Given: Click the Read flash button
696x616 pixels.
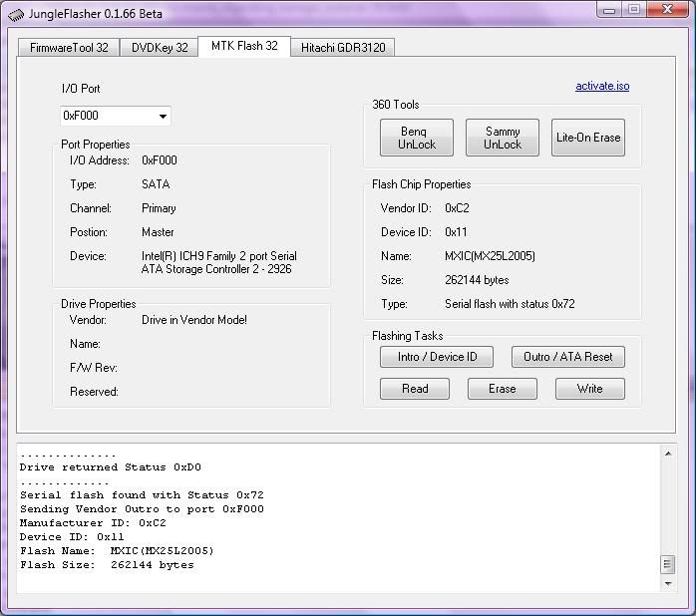Looking at the screenshot, I should coord(415,389).
